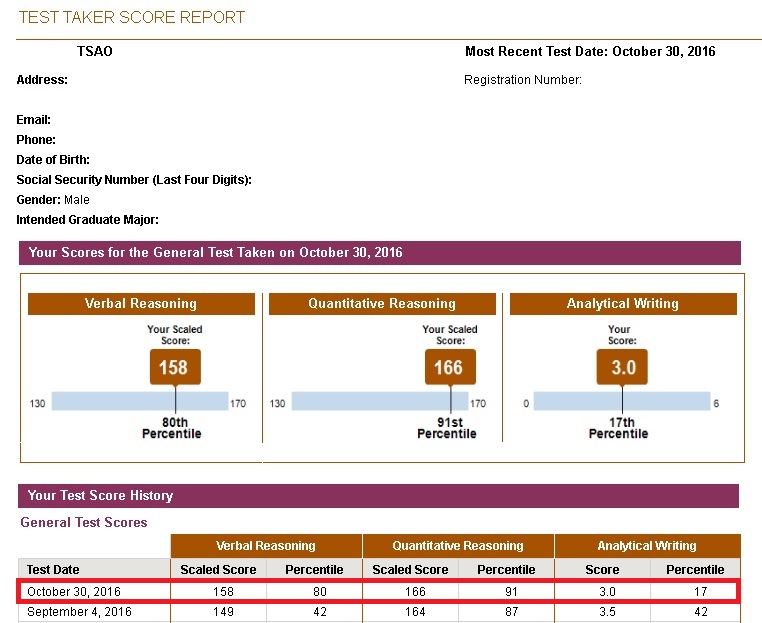Click the 158 verbal score badge

point(175,367)
